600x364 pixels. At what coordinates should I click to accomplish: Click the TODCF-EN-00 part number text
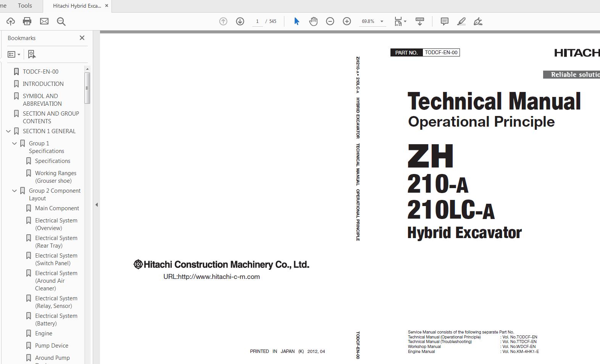pos(441,53)
